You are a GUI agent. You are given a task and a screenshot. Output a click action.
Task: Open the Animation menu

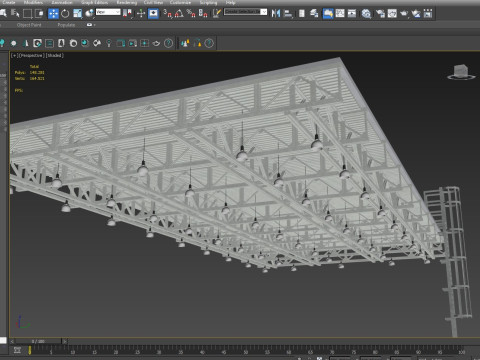(62, 2)
